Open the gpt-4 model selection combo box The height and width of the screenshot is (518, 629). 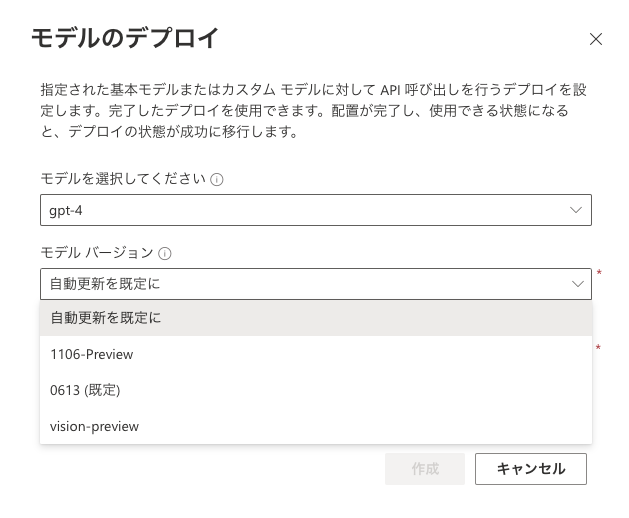(315, 210)
